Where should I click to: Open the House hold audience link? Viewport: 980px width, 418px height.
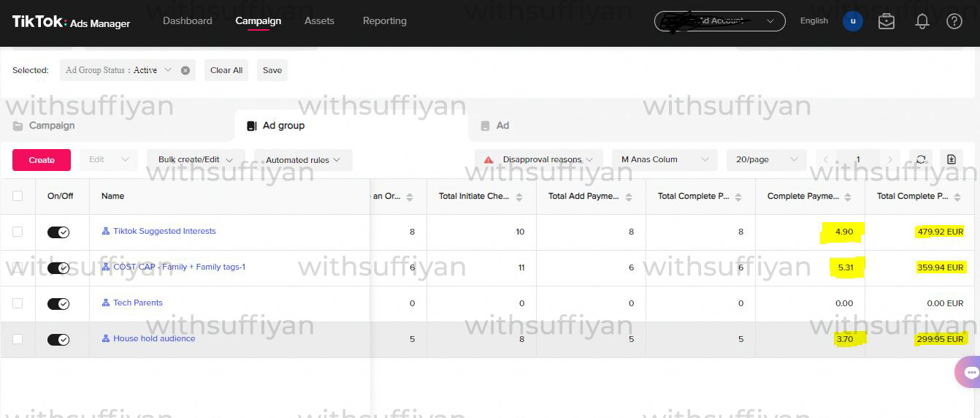154,338
